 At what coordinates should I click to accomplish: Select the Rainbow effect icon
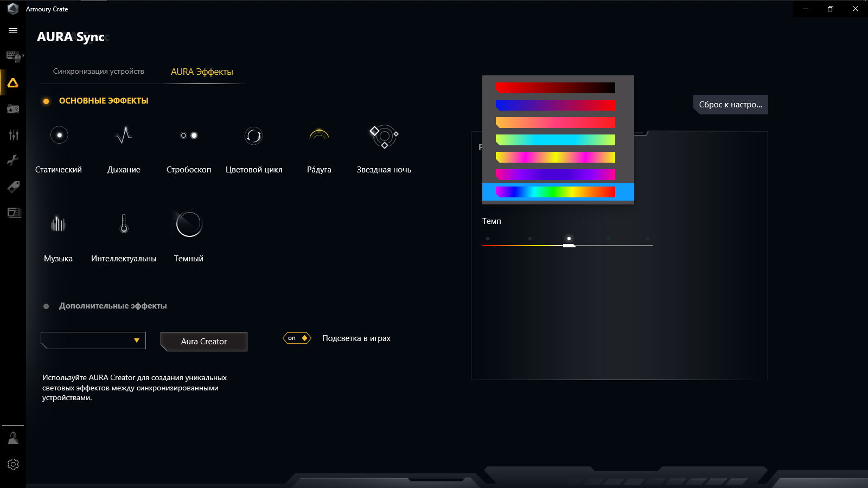(x=319, y=134)
